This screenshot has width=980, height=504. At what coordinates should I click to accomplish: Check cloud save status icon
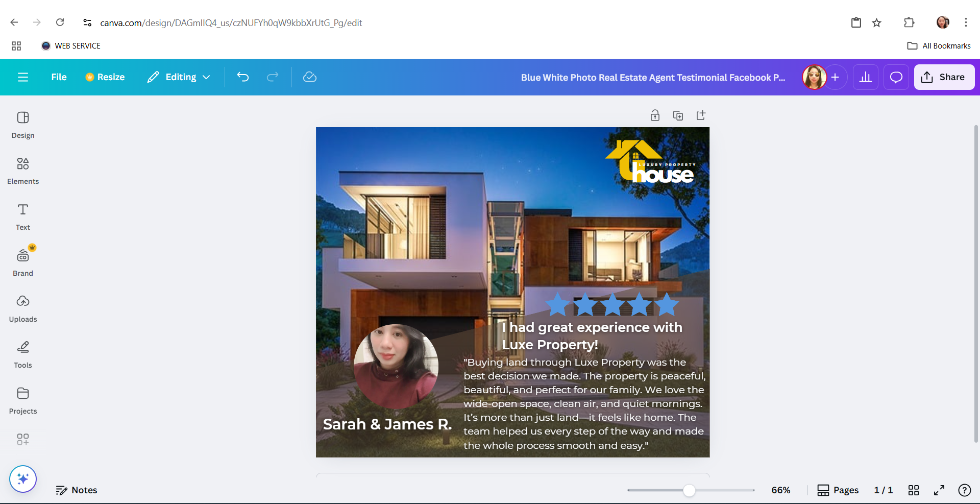tap(310, 77)
